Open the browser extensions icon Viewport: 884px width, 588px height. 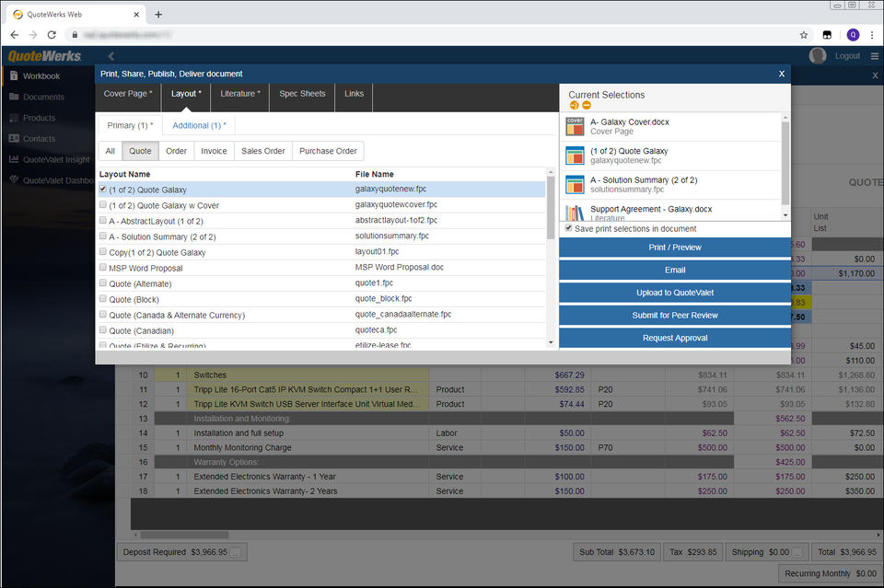point(827,35)
